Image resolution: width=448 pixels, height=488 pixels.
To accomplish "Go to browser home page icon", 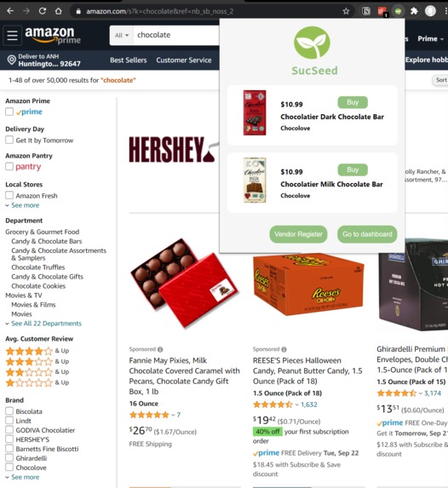I will (x=58, y=11).
